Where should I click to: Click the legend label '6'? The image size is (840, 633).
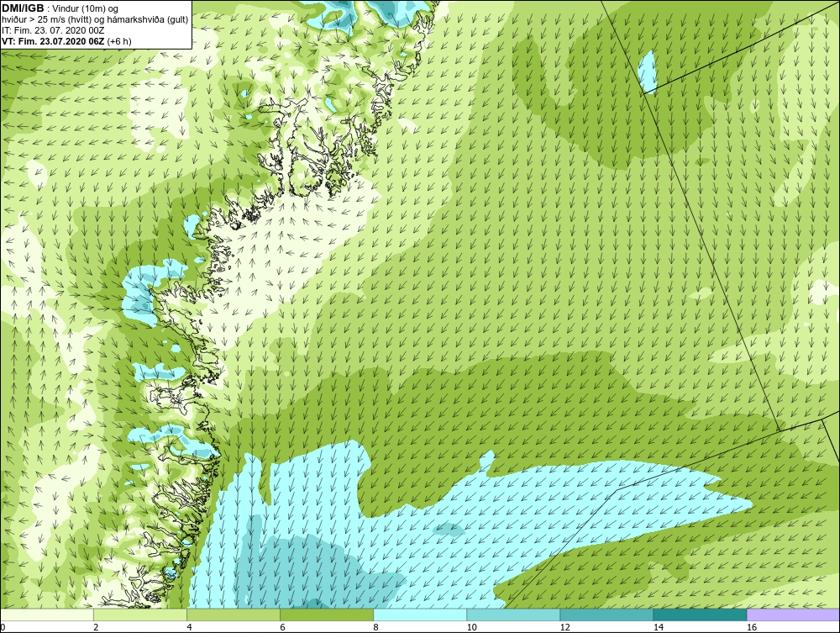pyautogui.click(x=283, y=627)
